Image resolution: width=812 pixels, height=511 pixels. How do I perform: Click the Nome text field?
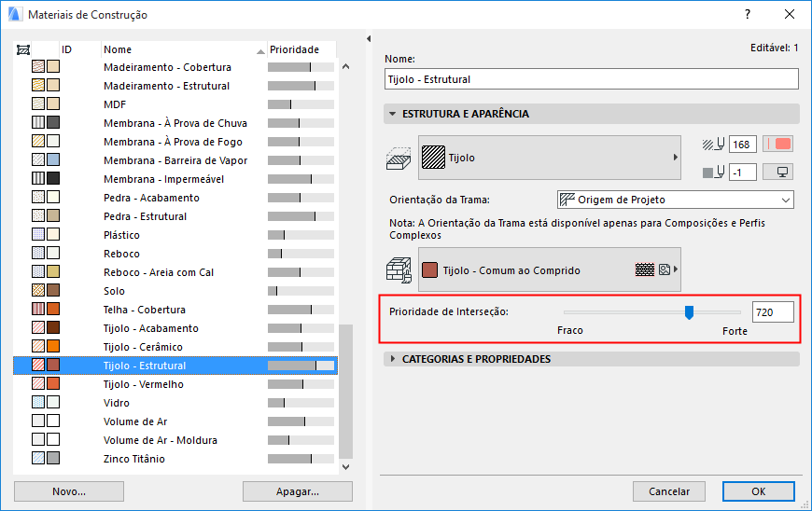(x=592, y=79)
